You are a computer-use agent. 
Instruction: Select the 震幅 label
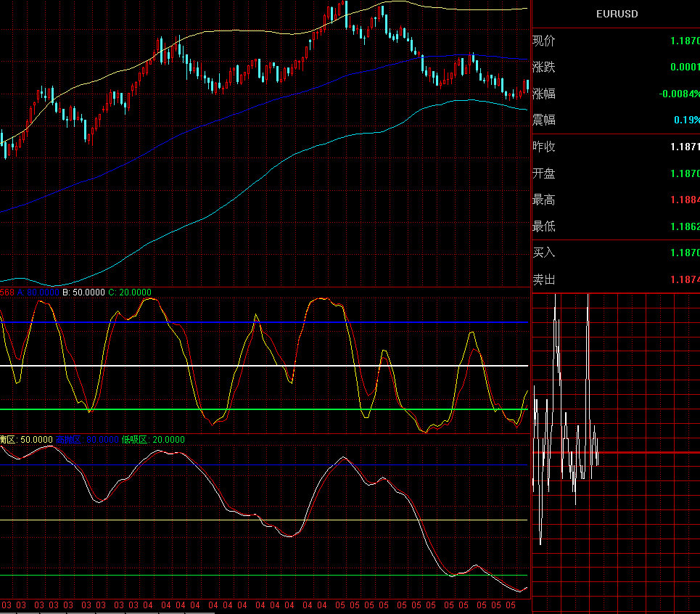point(544,120)
